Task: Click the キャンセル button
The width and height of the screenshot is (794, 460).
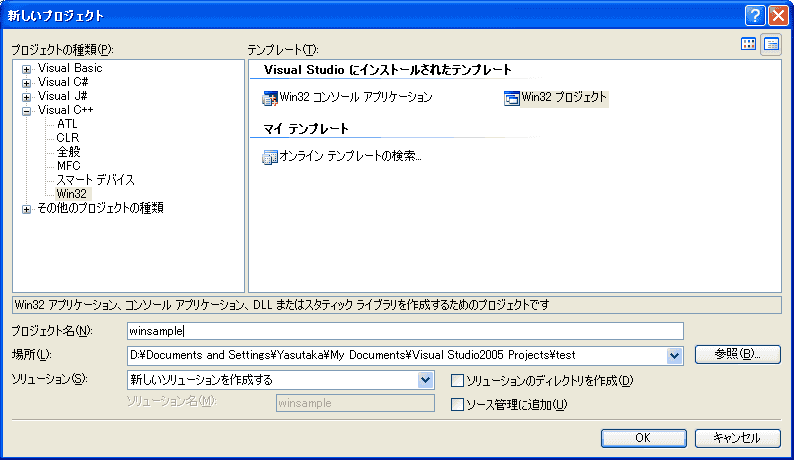Action: click(737, 438)
